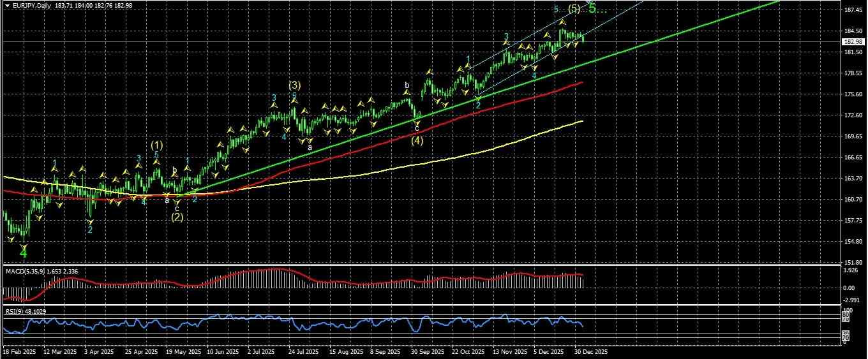Click the 184.50 price axis label
868x359 pixels.
pos(853,31)
